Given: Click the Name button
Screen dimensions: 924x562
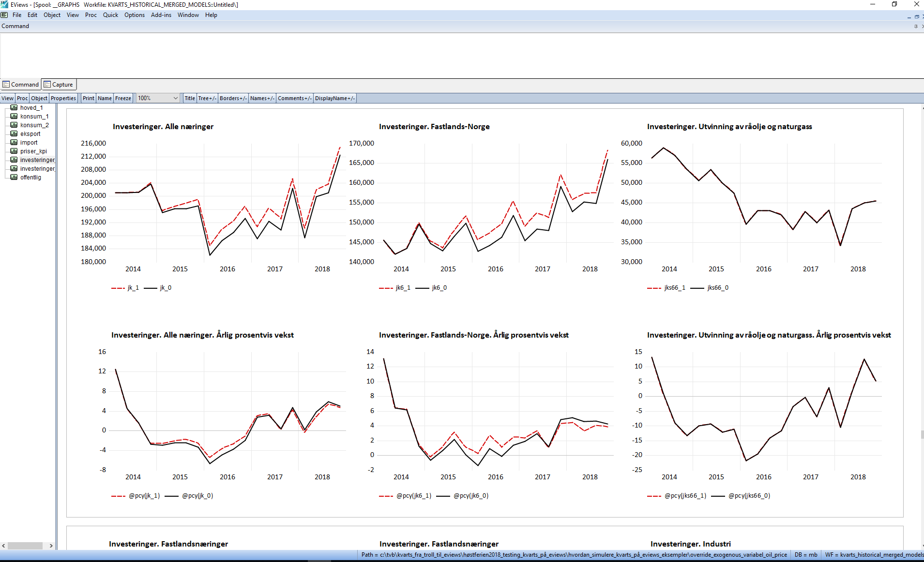Looking at the screenshot, I should click(x=105, y=98).
